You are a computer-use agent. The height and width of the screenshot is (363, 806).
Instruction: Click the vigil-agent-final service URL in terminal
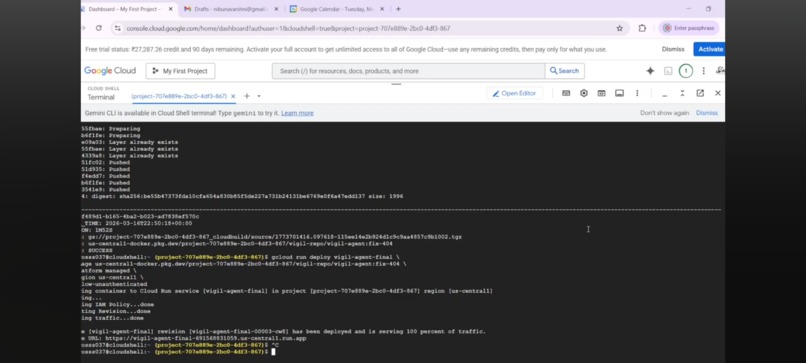206,338
